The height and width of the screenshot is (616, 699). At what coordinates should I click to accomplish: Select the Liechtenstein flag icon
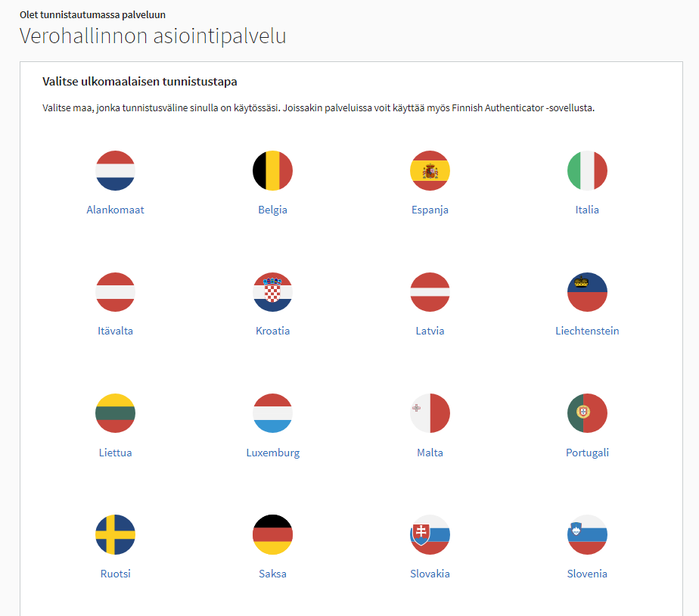pyautogui.click(x=587, y=292)
